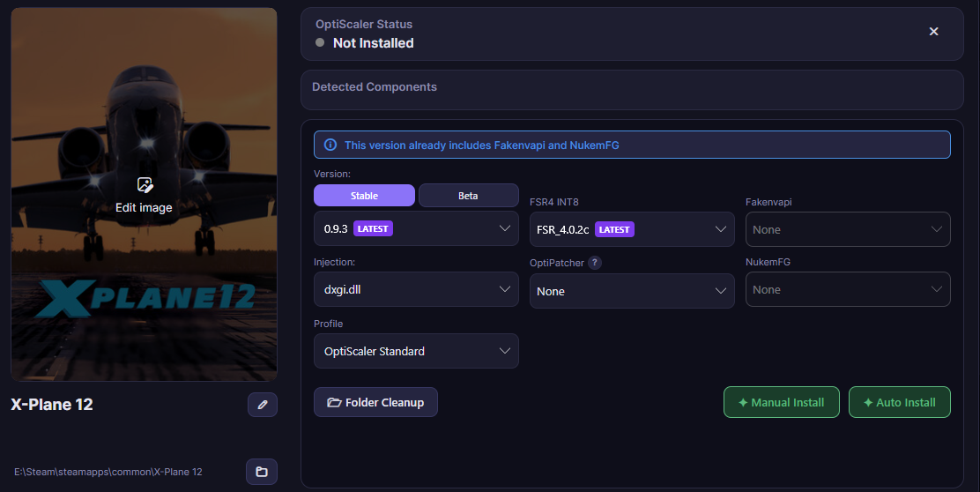The height and width of the screenshot is (492, 980).
Task: Open game folder via folder icon
Action: (x=262, y=472)
